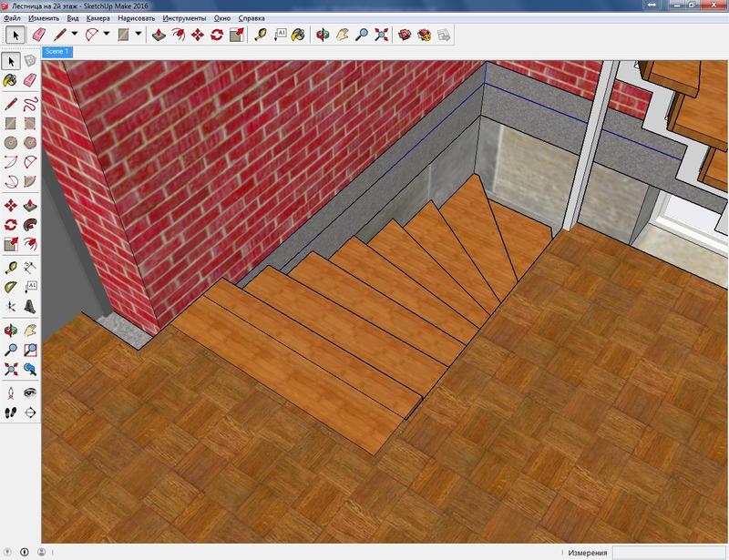Choose Text label tool in left palette

coord(30,287)
